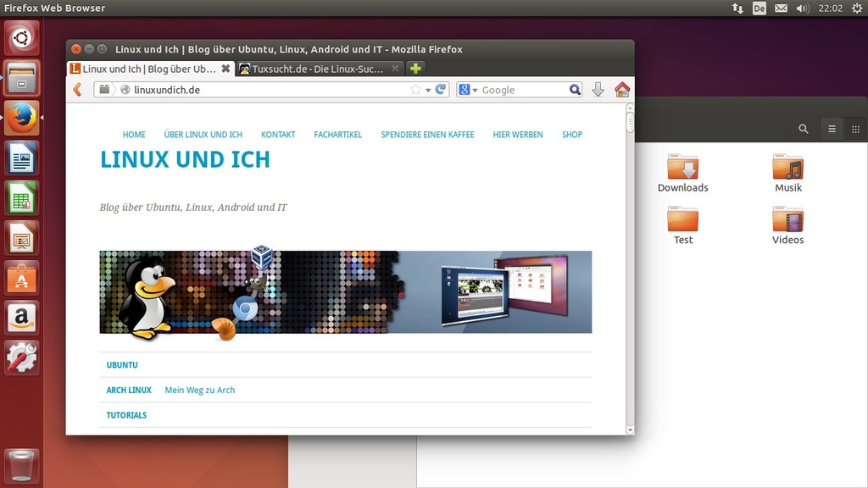Open a new tab with the plus button
This screenshot has width=868, height=488.
[x=415, y=69]
